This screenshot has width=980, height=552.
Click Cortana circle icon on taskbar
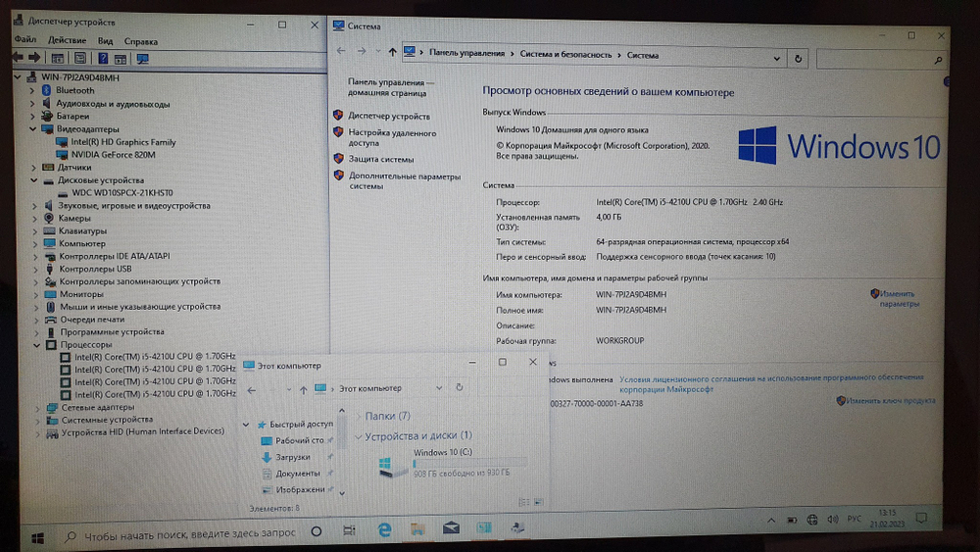317,531
